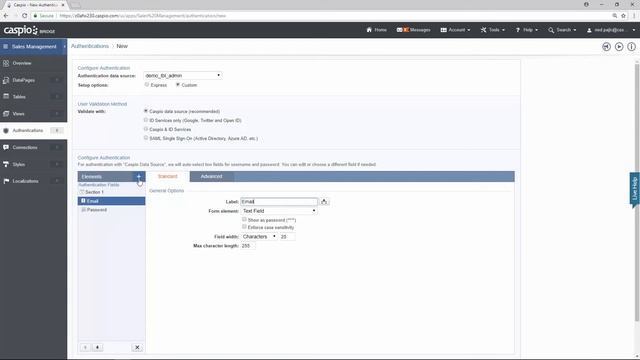Switch to the Advanced tab
This screenshot has width=640, height=360.
coord(211,176)
